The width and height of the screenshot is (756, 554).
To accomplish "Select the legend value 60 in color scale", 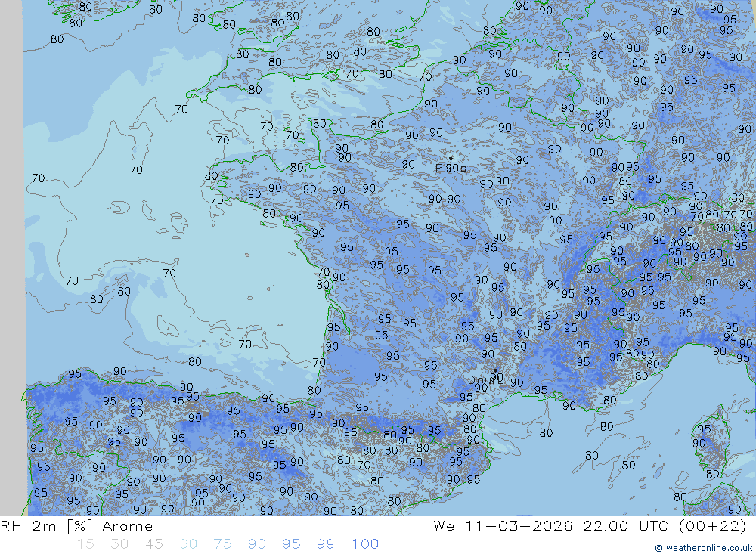I will [x=188, y=544].
